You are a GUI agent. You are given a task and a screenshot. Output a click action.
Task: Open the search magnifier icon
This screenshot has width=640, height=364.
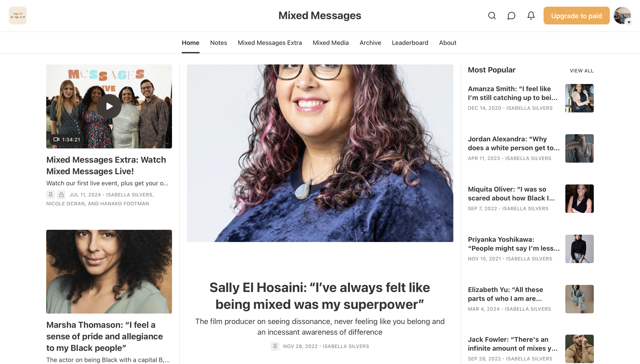[492, 16]
